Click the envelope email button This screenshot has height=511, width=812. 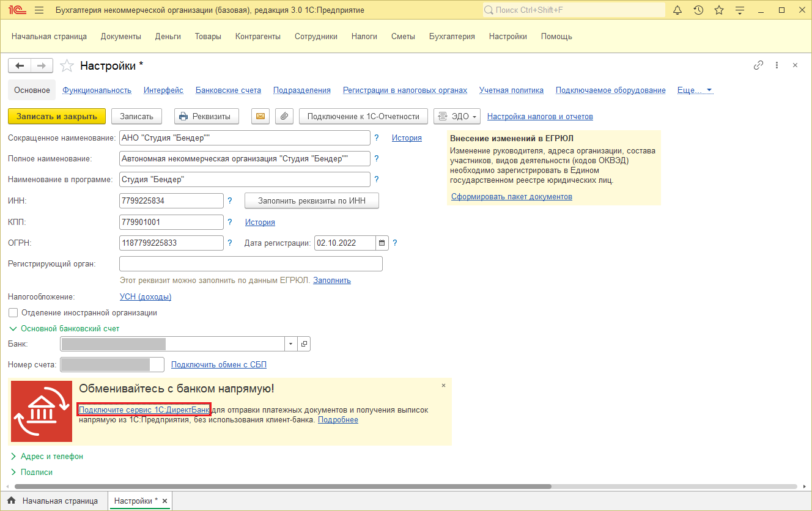pyautogui.click(x=260, y=116)
